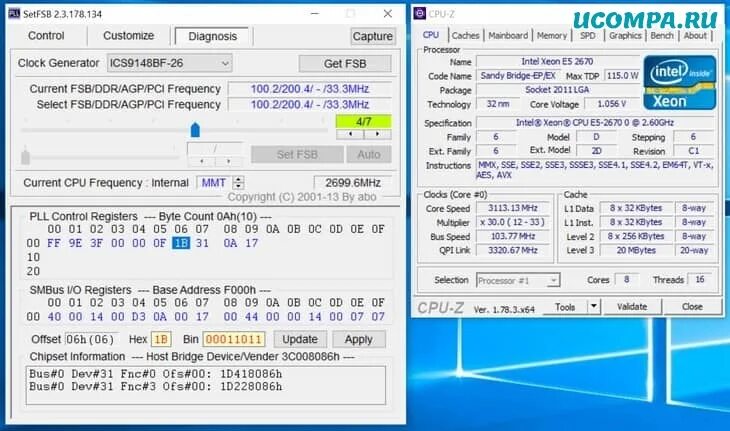730x431 pixels.
Task: Click the Capture button
Action: click(x=372, y=36)
